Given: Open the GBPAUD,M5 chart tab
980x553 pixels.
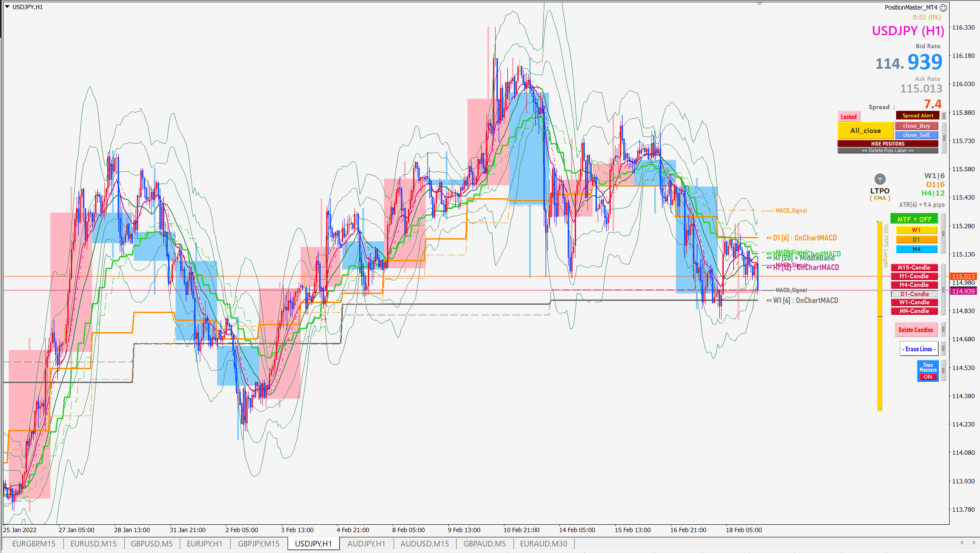Looking at the screenshot, I should tap(484, 543).
